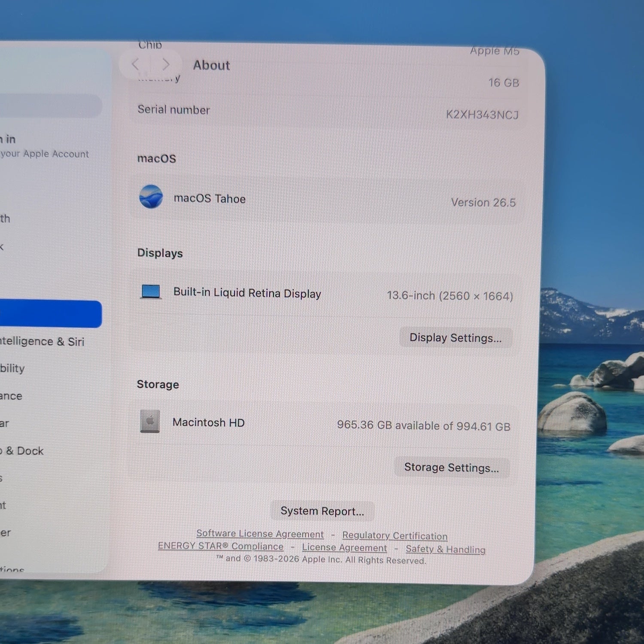Viewport: 644px width, 644px height.
Task: Click the 16 GB memory value
Action: [x=504, y=82]
